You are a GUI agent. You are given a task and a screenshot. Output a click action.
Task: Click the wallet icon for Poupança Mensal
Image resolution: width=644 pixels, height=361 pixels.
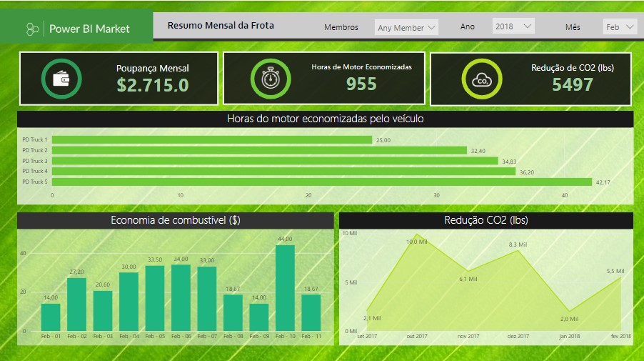click(x=61, y=78)
